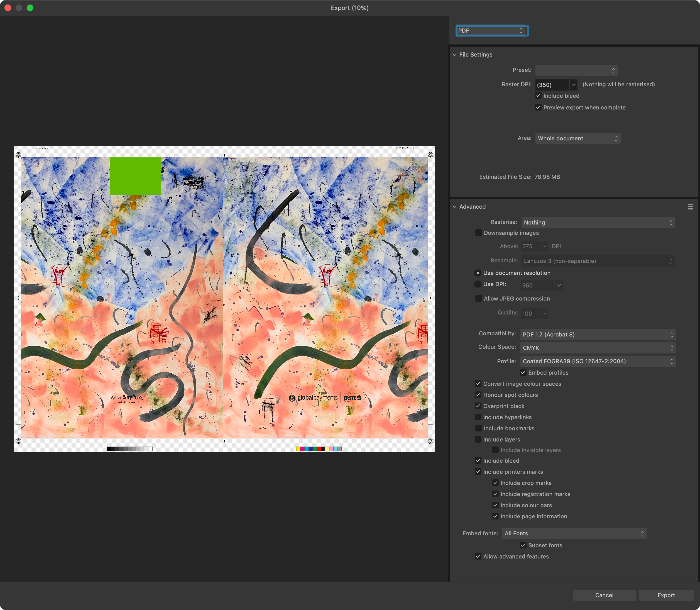Toggle Include bleed in Advanced section

point(478,460)
